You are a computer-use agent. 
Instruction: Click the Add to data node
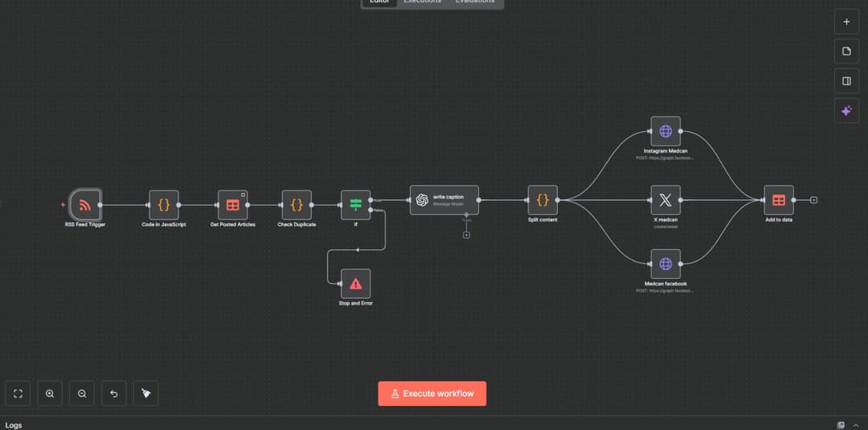click(x=778, y=200)
